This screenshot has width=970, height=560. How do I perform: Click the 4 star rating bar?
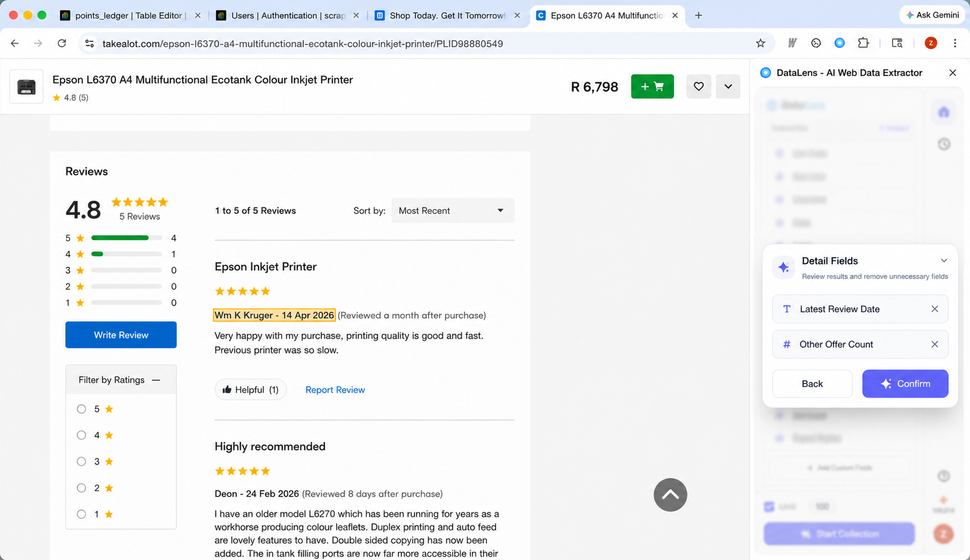[x=126, y=254]
